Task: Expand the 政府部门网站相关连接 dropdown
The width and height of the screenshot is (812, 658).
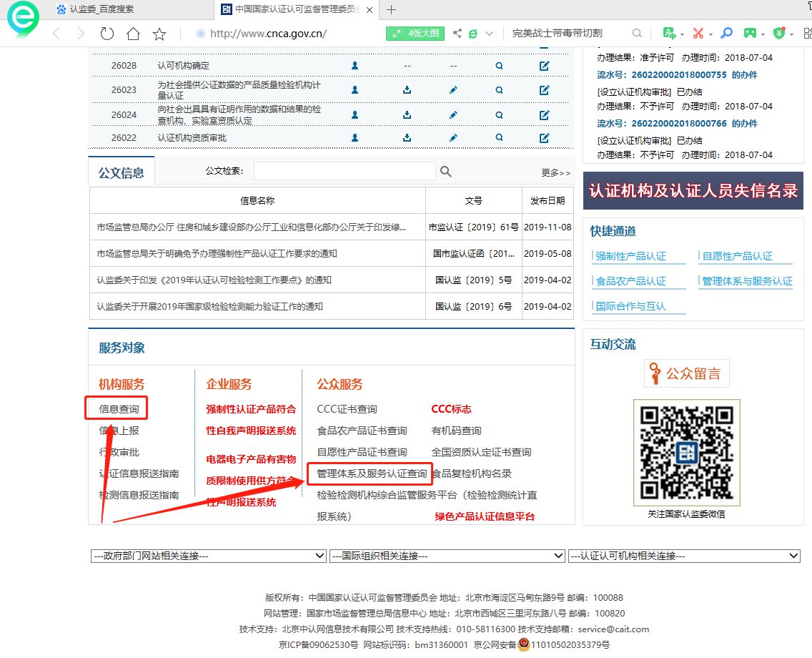Action: [209, 556]
